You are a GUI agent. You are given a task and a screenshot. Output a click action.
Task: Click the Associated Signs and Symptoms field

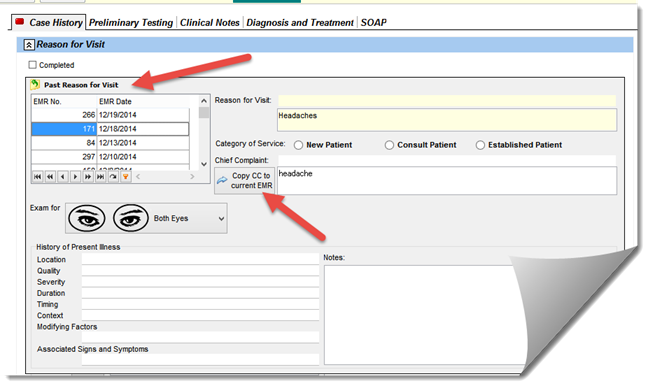click(200, 359)
